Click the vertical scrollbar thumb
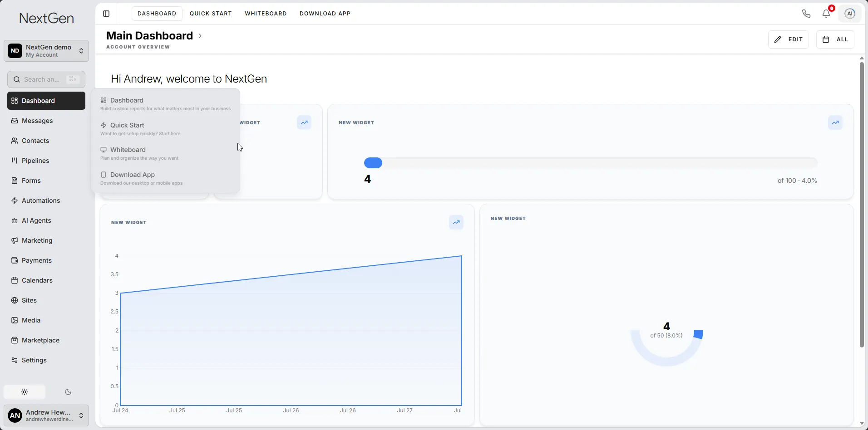This screenshot has width=868, height=430. tap(862, 205)
